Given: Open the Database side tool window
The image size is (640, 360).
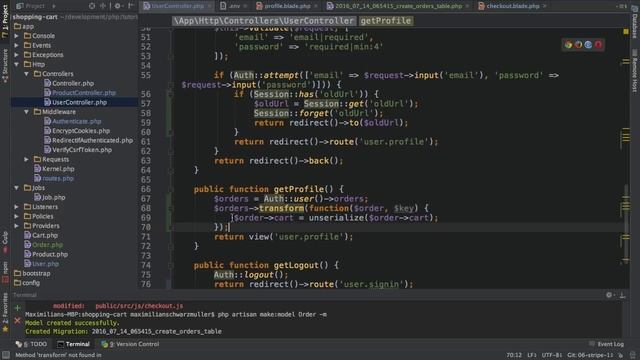Looking at the screenshot, I should (635, 22).
